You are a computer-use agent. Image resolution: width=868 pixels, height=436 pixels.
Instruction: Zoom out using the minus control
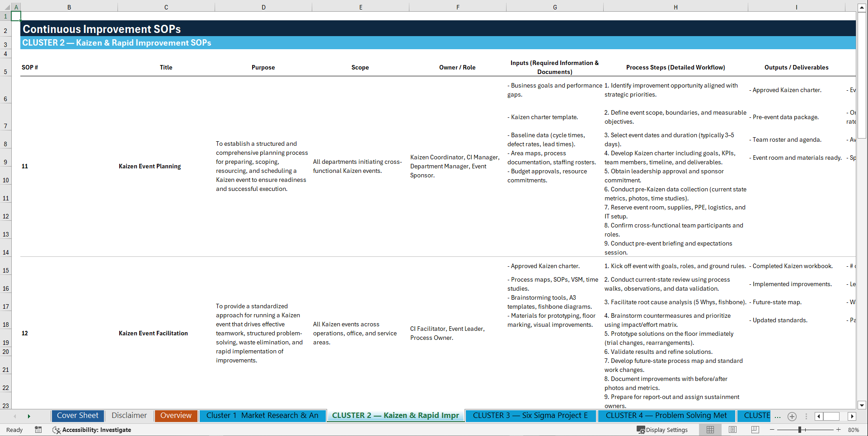point(773,429)
